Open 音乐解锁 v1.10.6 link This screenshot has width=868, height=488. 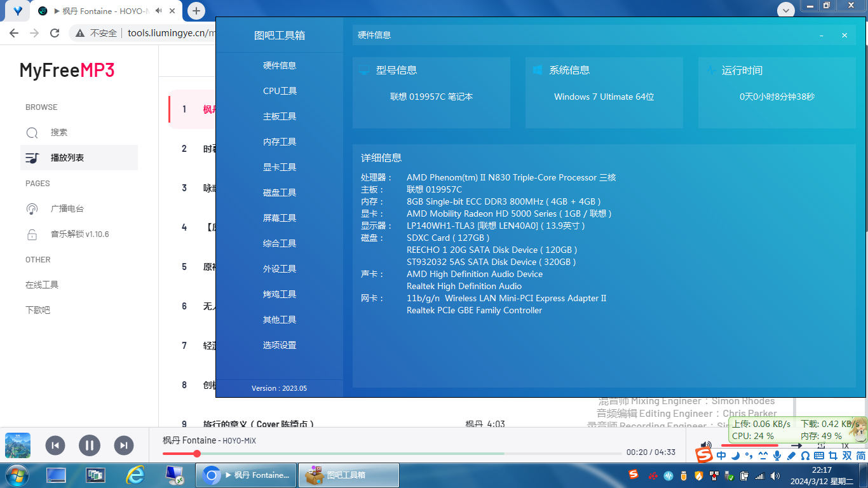tap(79, 234)
